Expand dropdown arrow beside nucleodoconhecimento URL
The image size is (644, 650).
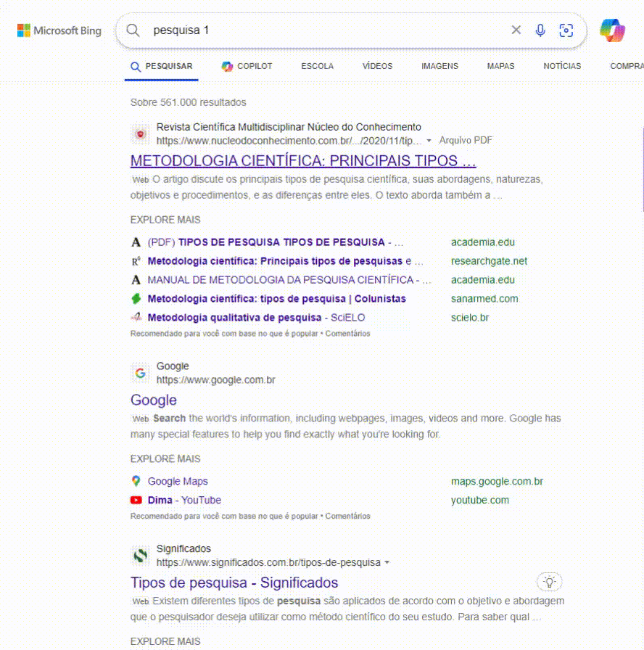coord(429,141)
